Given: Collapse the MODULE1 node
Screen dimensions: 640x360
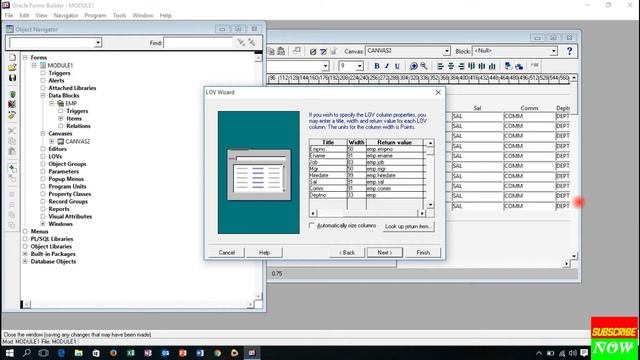Looking at the screenshot, I should point(34,65).
